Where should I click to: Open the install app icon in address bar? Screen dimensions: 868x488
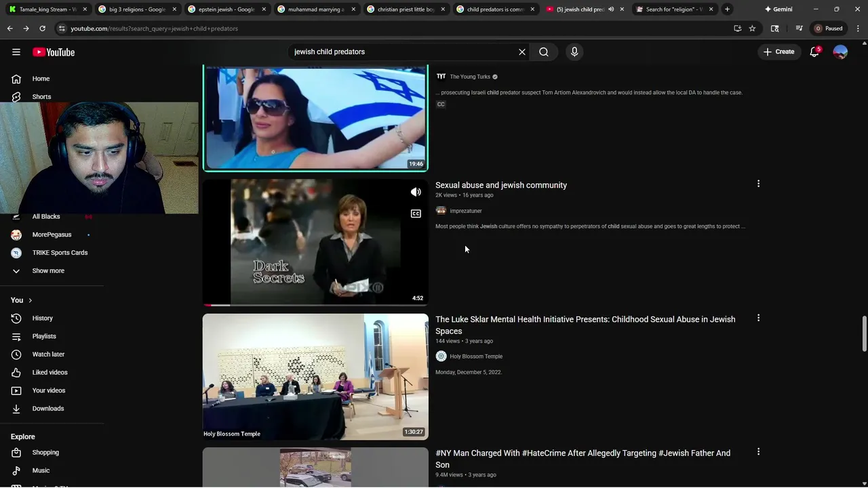click(737, 28)
